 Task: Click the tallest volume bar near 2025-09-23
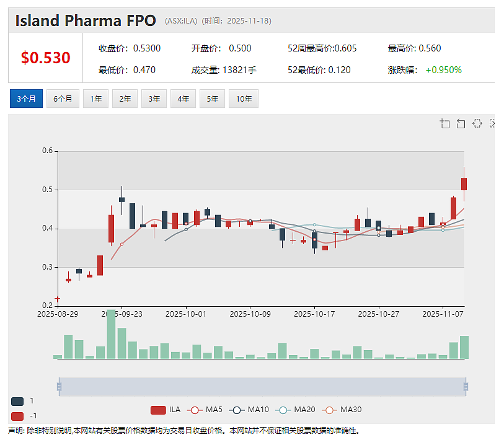(111, 334)
